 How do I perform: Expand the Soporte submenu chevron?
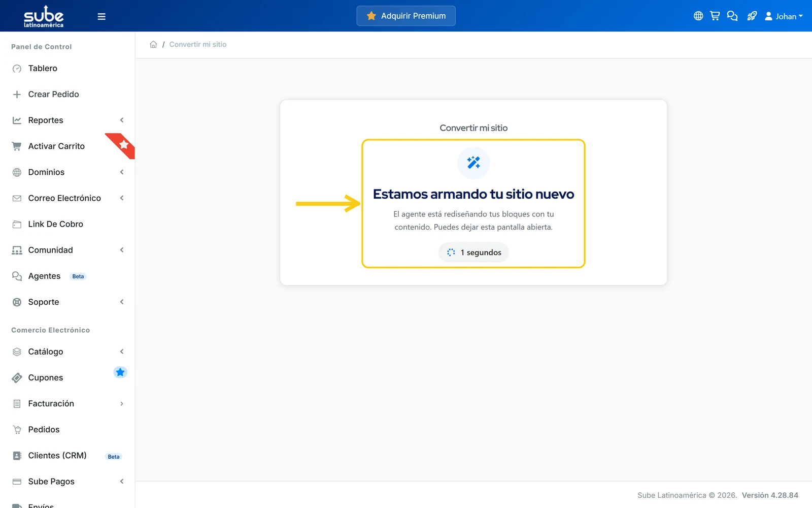[122, 302]
